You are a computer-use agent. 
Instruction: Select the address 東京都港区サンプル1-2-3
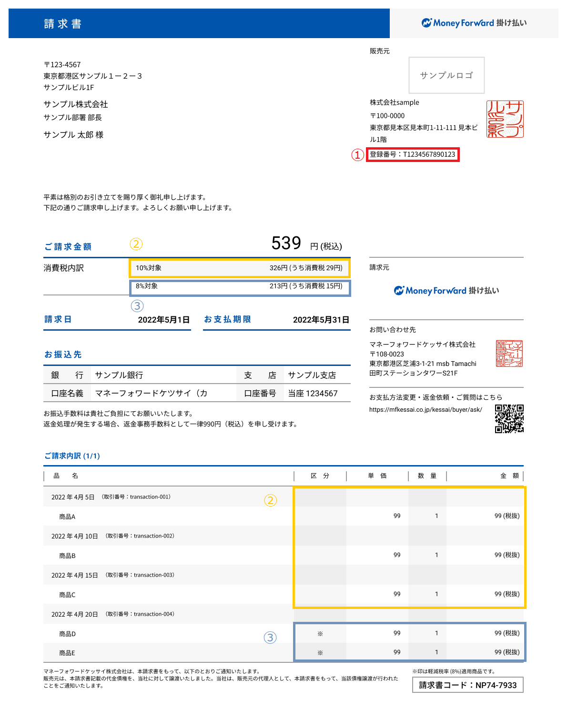(x=93, y=76)
